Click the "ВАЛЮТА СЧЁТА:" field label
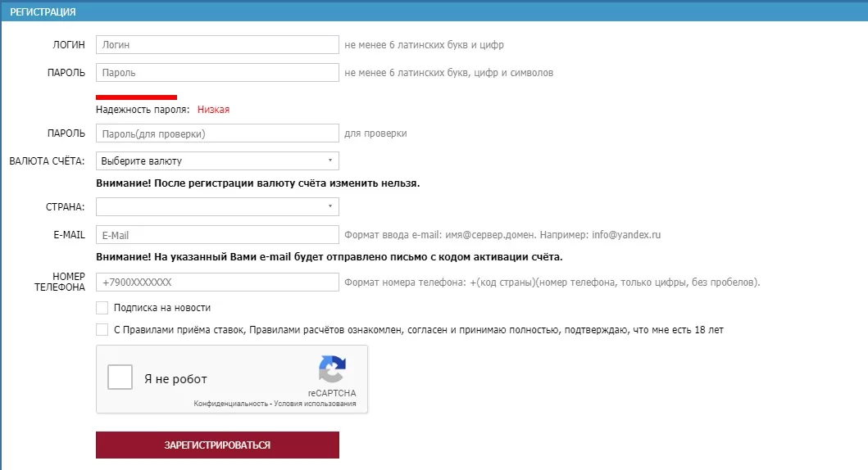 tap(47, 161)
